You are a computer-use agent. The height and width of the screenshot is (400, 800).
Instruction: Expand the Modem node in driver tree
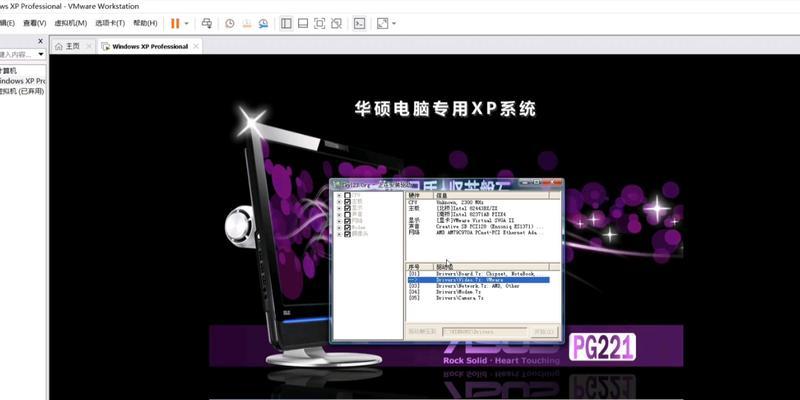point(339,227)
